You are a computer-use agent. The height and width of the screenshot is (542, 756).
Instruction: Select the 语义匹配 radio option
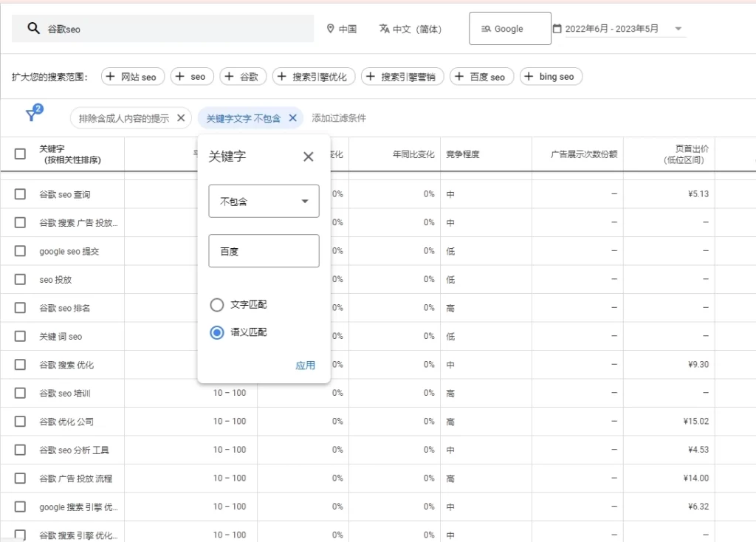click(x=217, y=333)
